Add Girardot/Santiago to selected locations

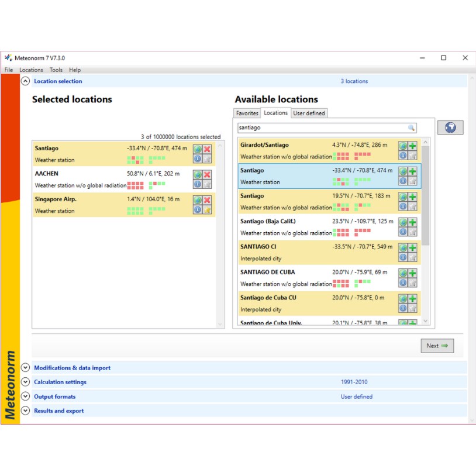(x=412, y=146)
